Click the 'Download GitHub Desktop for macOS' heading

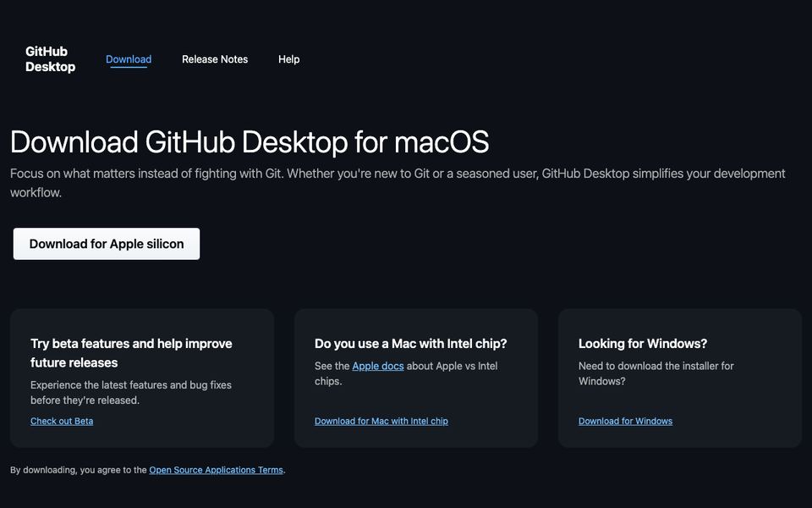(250, 142)
